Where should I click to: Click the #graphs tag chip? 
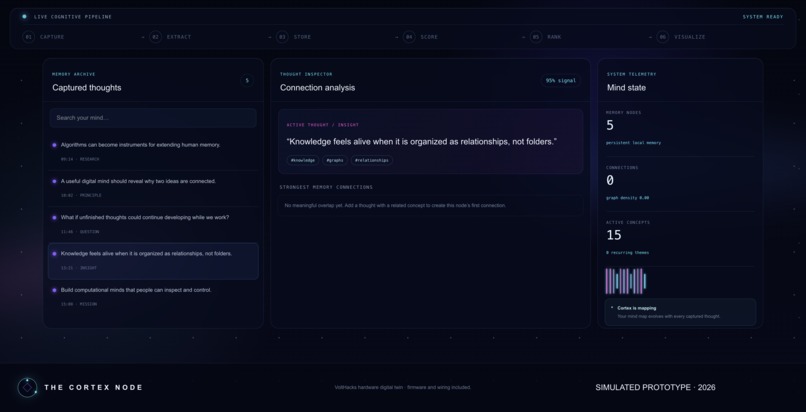tap(335, 160)
